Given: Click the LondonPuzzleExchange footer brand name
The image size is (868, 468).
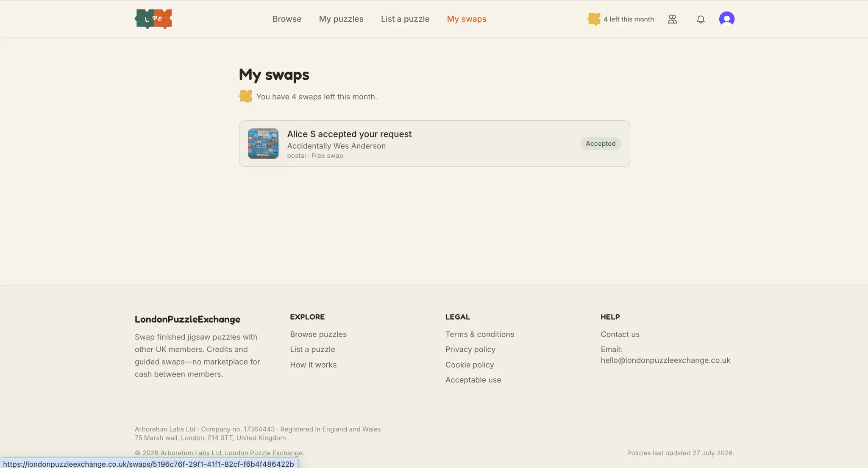Looking at the screenshot, I should coord(187,320).
